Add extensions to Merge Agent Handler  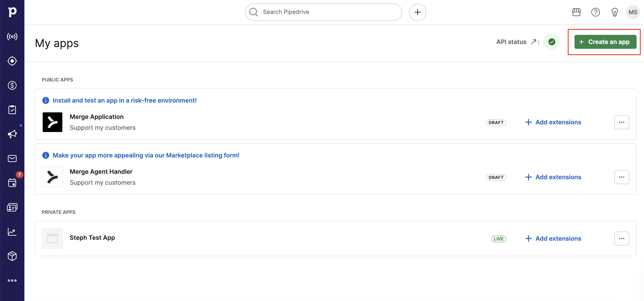pyautogui.click(x=553, y=177)
